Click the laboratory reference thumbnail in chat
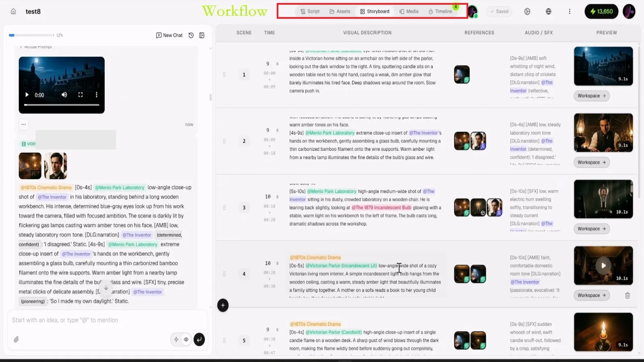Screen dimensions: 644x362 click(30, 166)
